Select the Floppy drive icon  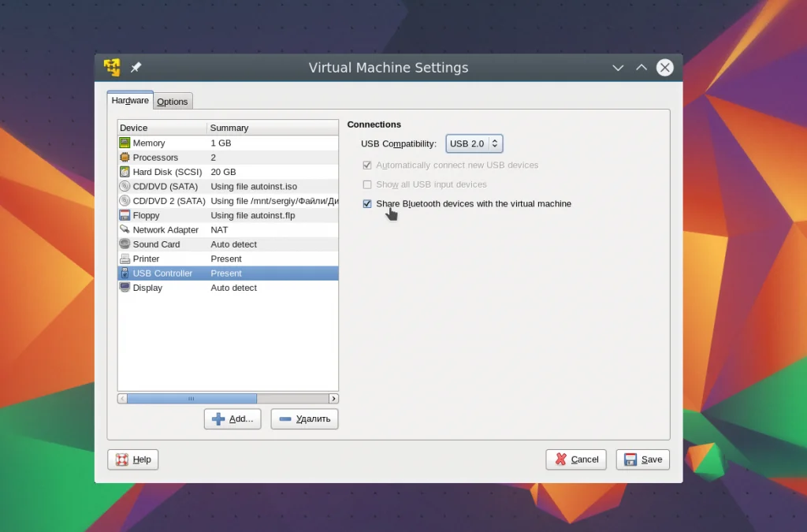click(125, 215)
